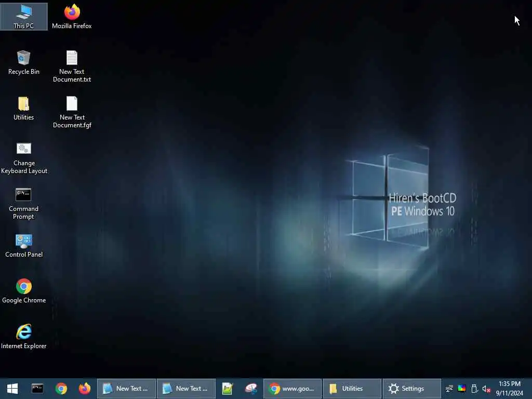Select the Recycle Bin icon
This screenshot has width=532, height=399.
point(24,63)
